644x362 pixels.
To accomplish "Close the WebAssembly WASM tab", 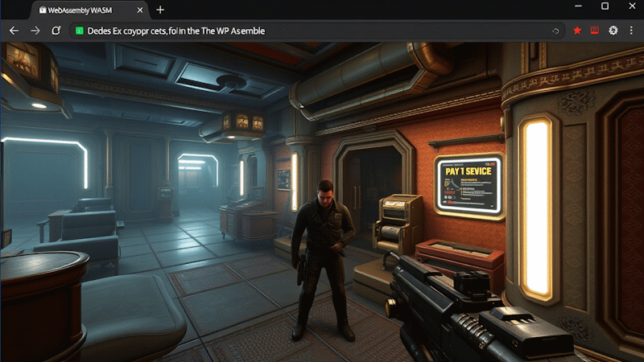I will [140, 10].
